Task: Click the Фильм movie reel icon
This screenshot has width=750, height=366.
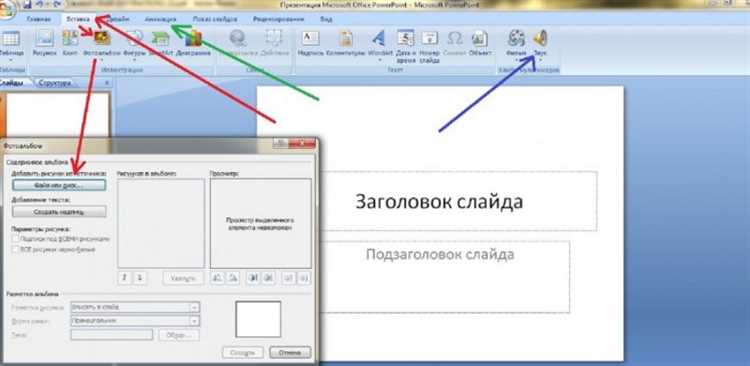Action: click(x=517, y=38)
